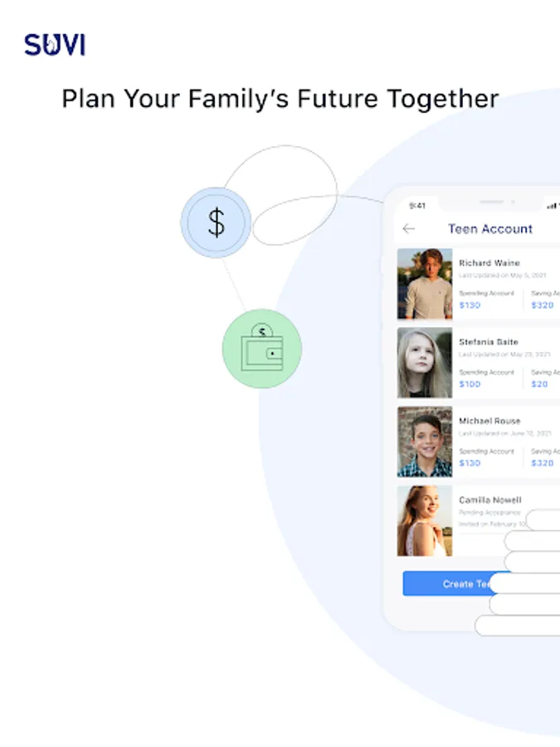
Task: Click the SUVI logo
Action: [x=55, y=45]
